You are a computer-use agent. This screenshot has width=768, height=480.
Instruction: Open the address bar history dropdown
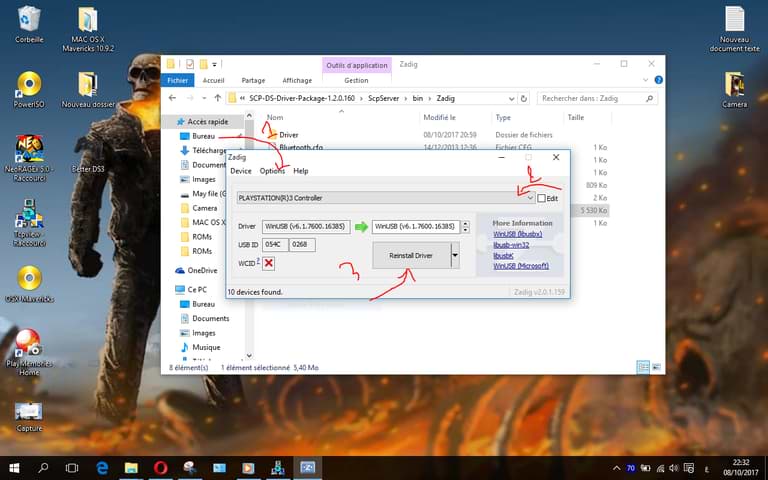[x=511, y=98]
